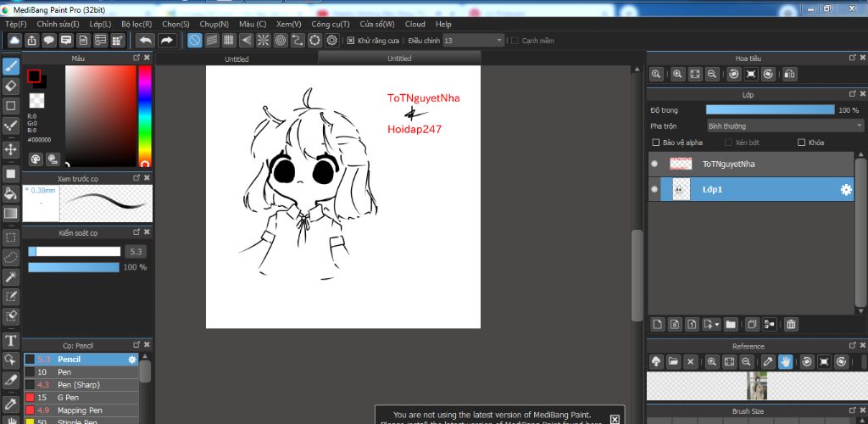Select the Magic Wand tool
868x424 pixels.
click(x=11, y=276)
